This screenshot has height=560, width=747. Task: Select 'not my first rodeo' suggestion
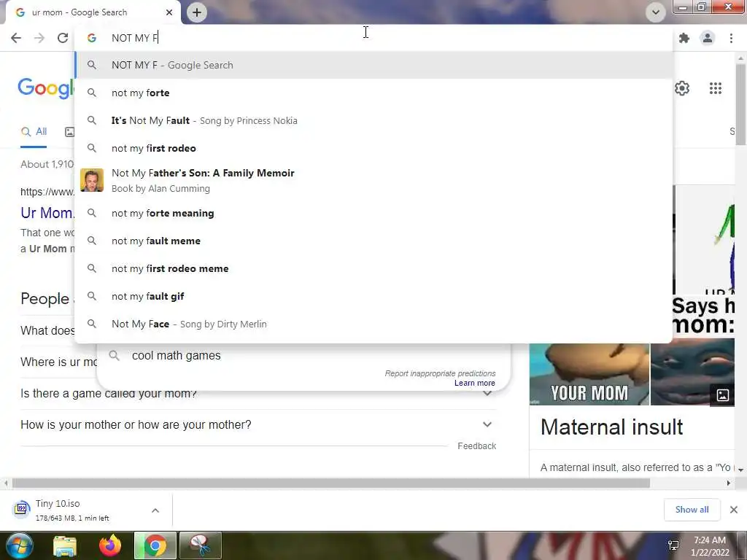374,148
